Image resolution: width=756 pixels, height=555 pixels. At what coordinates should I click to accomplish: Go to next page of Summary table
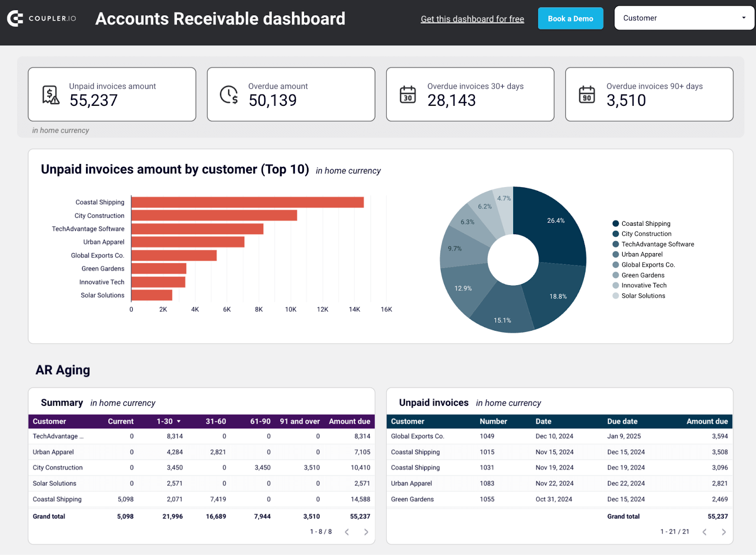pyautogui.click(x=366, y=531)
